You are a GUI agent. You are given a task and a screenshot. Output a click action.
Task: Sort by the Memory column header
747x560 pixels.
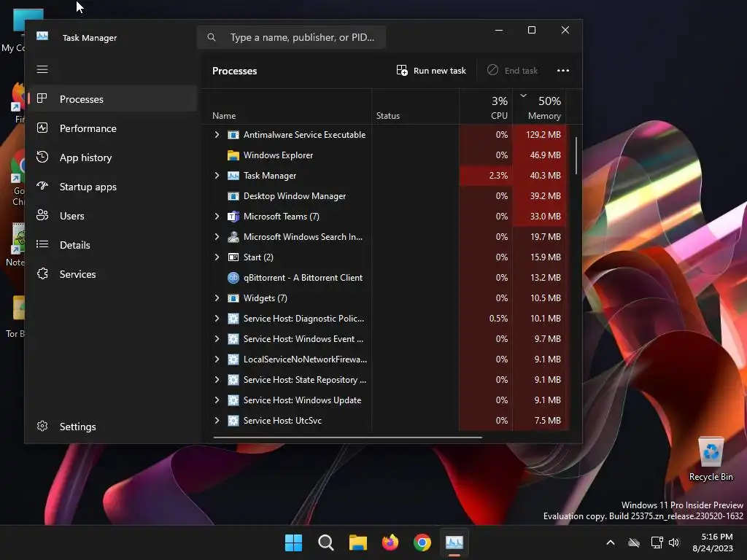(x=541, y=106)
